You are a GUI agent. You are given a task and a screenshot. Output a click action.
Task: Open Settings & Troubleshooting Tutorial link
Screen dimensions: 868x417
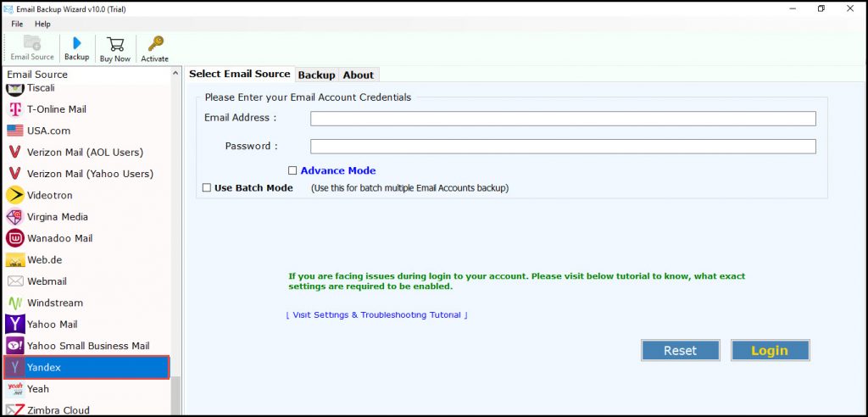point(376,315)
